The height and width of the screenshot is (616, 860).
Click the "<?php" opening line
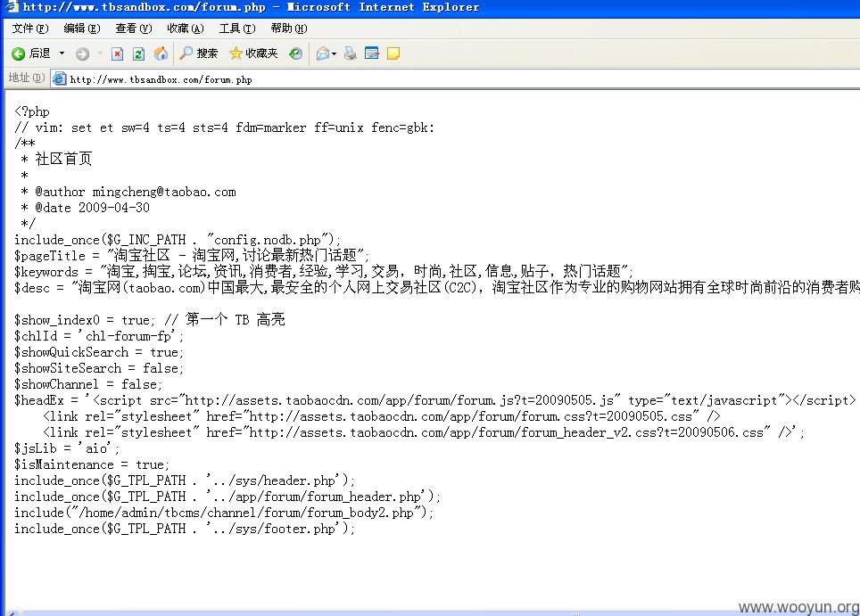(x=32, y=111)
